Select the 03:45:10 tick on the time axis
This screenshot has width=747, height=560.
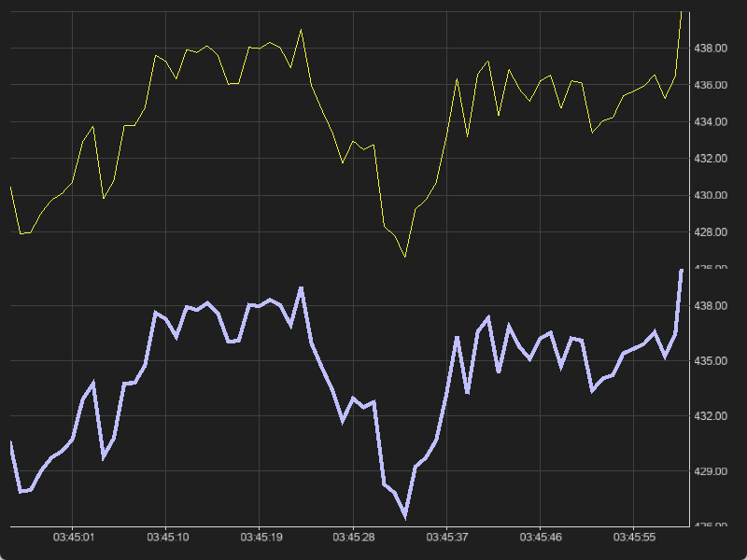pyautogui.click(x=166, y=539)
